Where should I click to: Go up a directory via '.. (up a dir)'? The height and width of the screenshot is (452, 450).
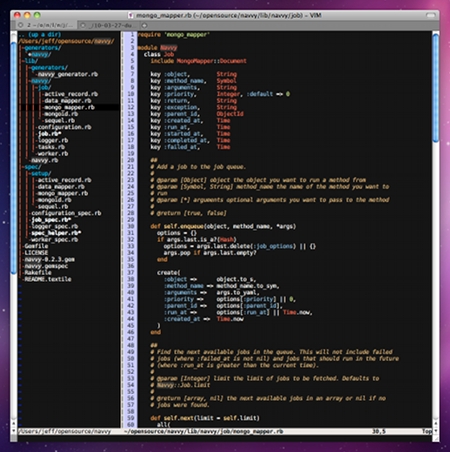tap(40, 35)
